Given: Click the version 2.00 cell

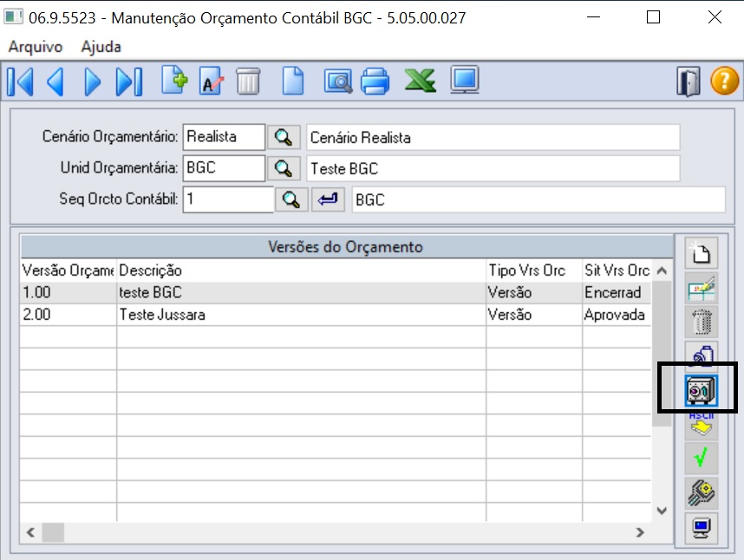Looking at the screenshot, I should (x=68, y=315).
